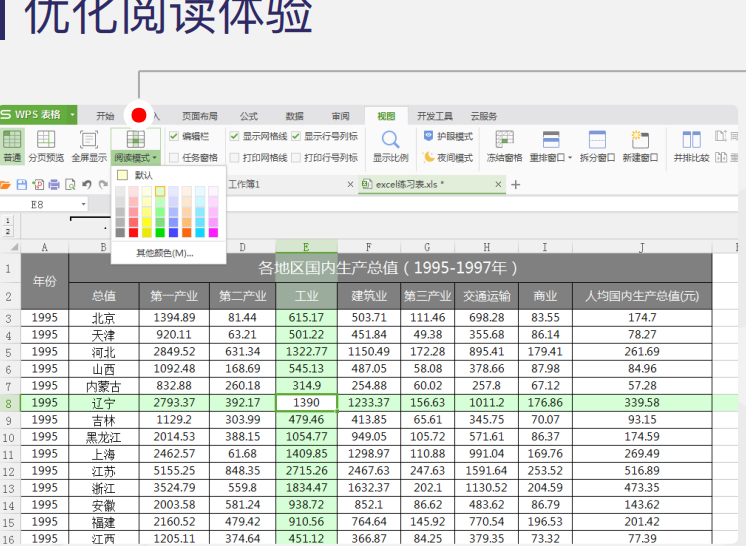Open the name box E8 dropdown
This screenshot has height=546, width=746.
(x=83, y=205)
